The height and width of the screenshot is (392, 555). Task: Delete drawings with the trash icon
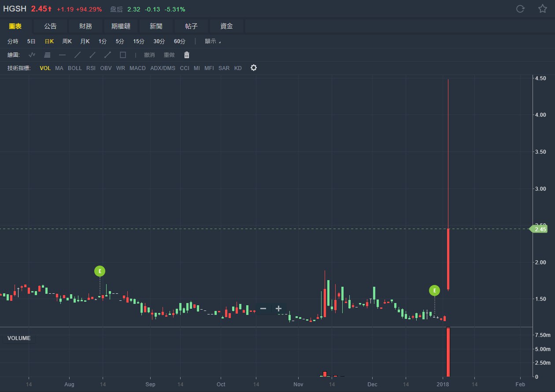(187, 55)
